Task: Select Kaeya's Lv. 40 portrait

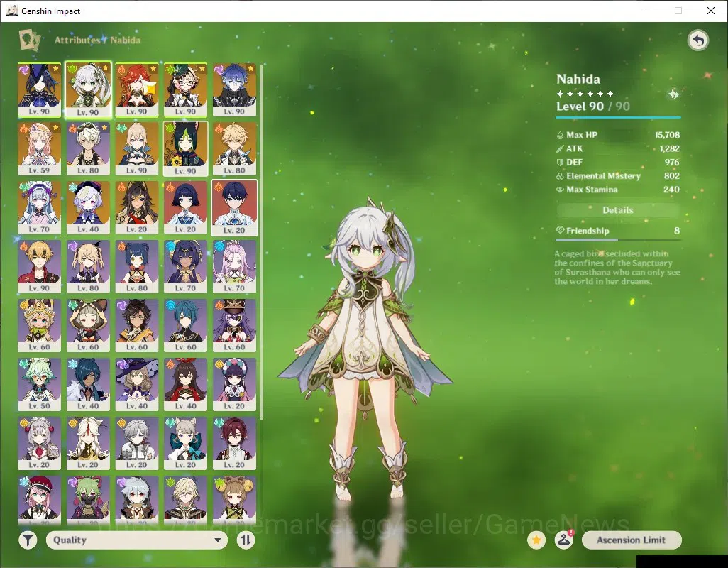Action: [88, 385]
